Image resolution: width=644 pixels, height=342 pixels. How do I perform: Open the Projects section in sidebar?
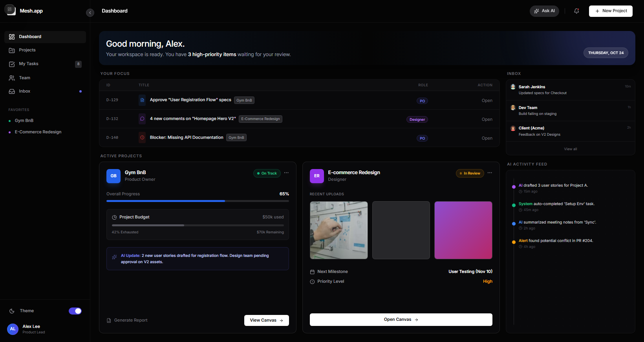click(x=27, y=50)
